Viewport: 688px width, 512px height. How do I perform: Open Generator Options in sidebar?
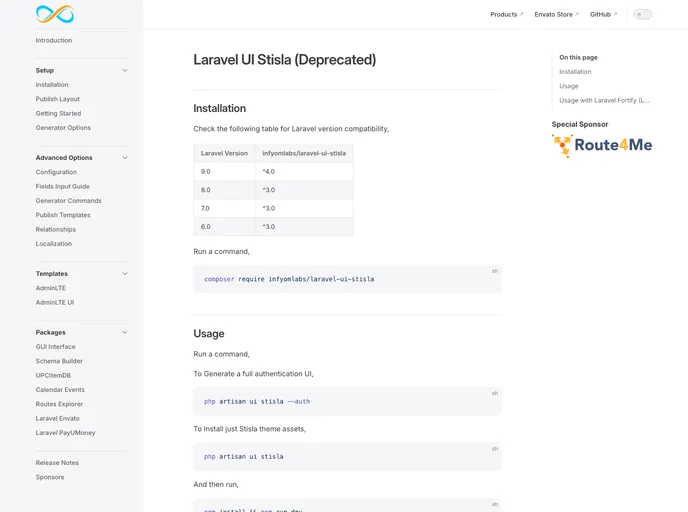(x=63, y=128)
